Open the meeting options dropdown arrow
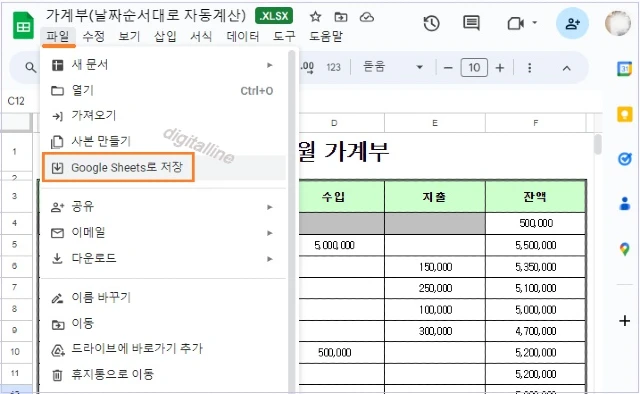Screen dimensions: 640x394 [x=534, y=23]
